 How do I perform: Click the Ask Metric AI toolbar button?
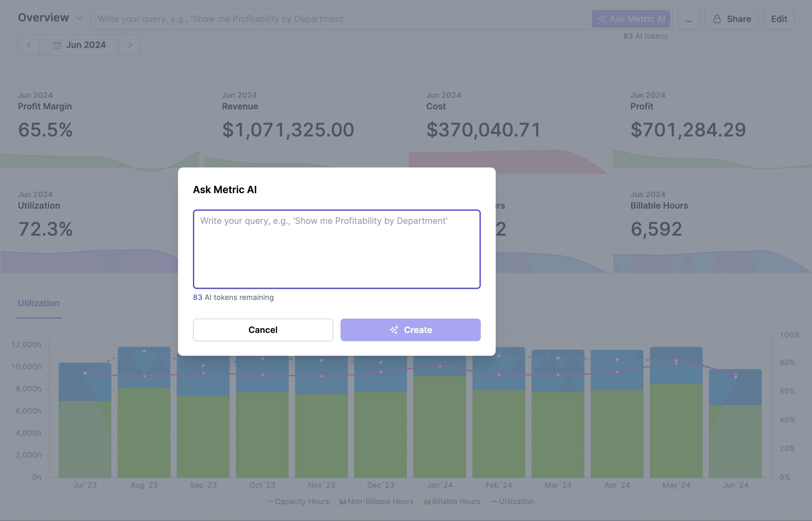coord(631,19)
